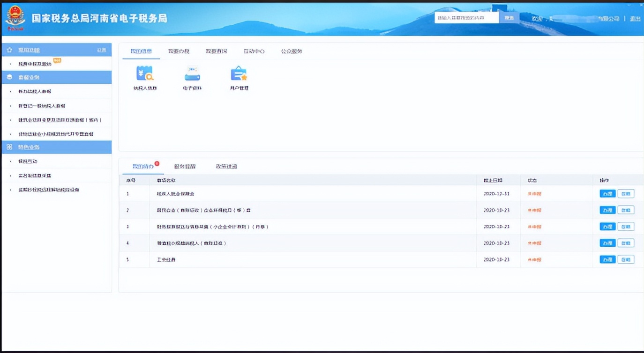Switch to the 互动中心 tab
The width and height of the screenshot is (644, 353).
click(254, 51)
